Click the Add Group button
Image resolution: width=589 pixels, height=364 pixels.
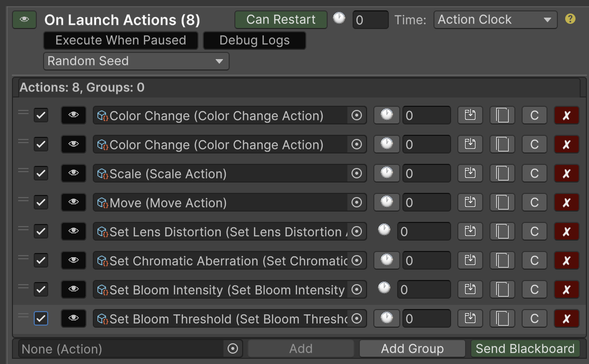pos(412,349)
